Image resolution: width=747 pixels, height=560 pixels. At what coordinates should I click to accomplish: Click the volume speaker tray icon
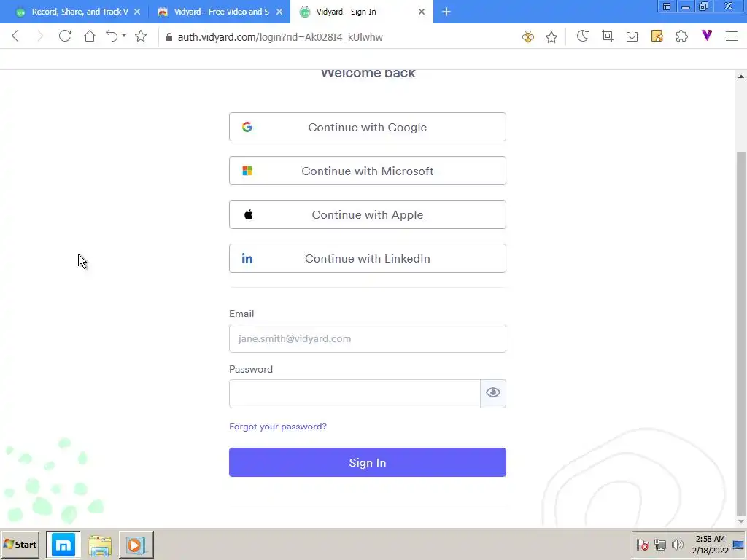point(677,545)
